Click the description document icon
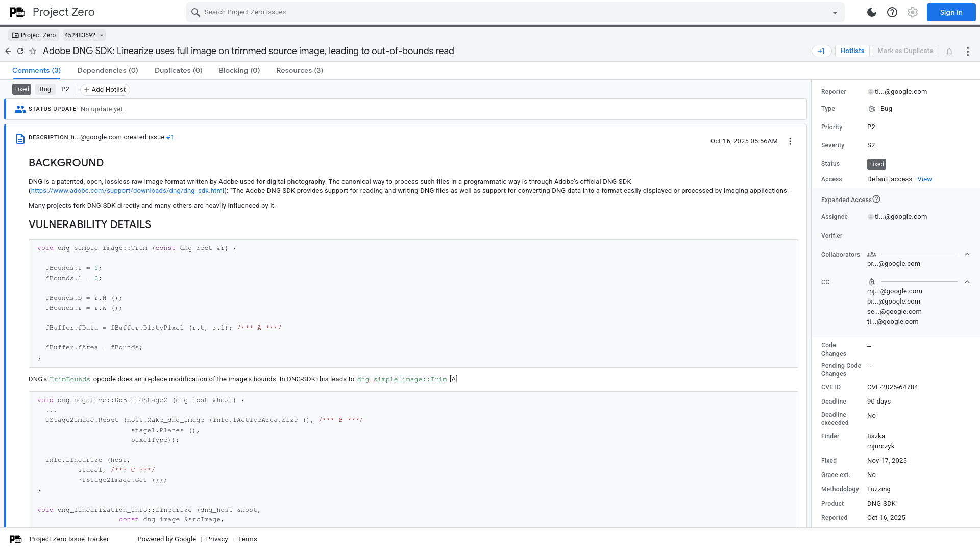This screenshot has height=551, width=980. 20,138
